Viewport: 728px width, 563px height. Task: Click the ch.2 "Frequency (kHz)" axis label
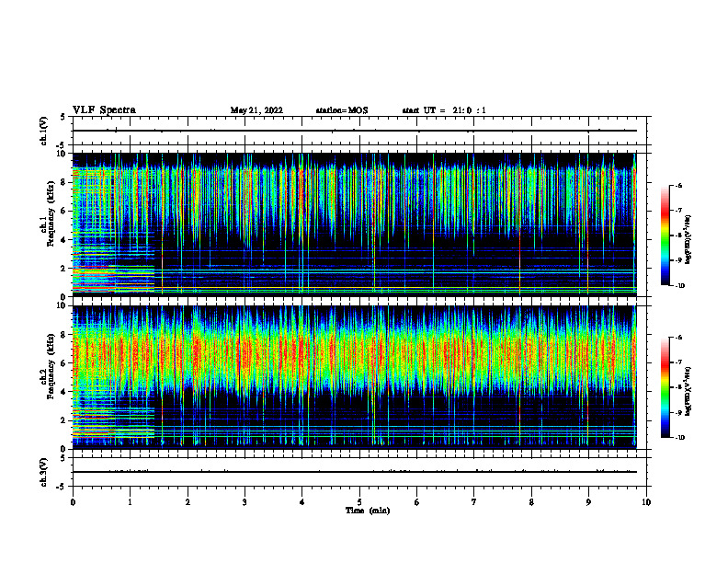(53, 366)
